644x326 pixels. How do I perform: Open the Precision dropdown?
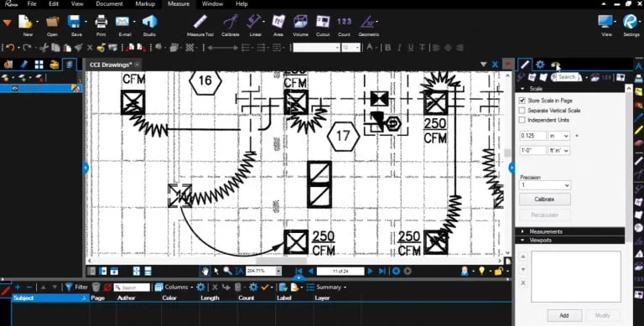click(x=544, y=185)
